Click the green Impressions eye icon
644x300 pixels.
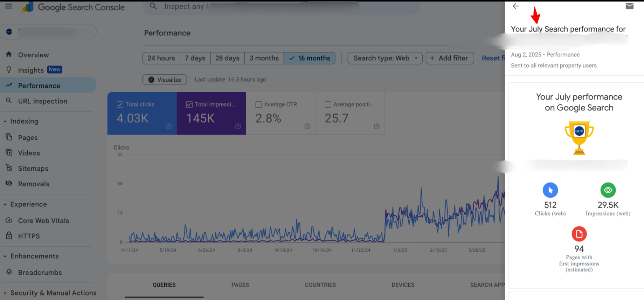(x=608, y=190)
